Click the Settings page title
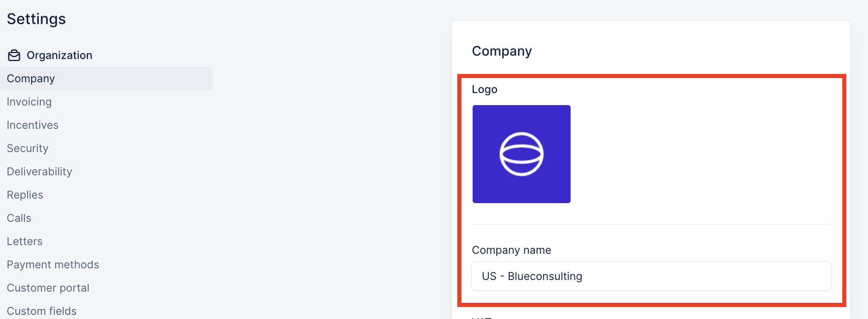Image resolution: width=868 pixels, height=319 pixels. (36, 19)
